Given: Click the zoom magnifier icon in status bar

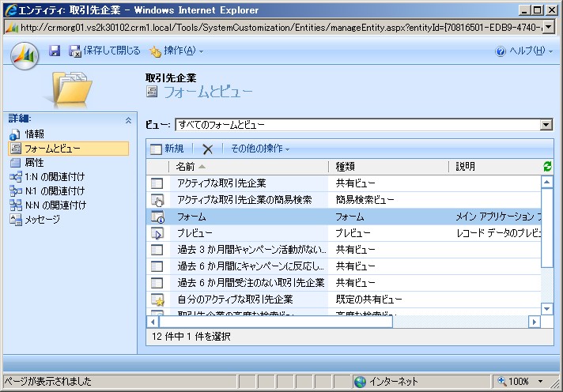Looking at the screenshot, I should point(502,381).
